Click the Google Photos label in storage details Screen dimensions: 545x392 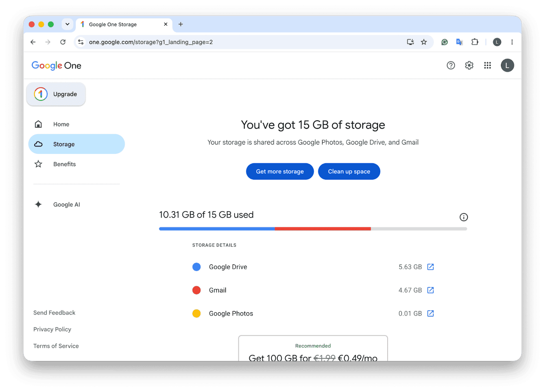click(x=231, y=314)
